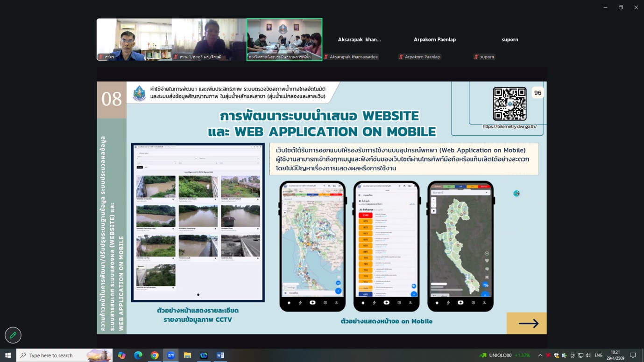Select the highlighted meeting room video tile
This screenshot has height=362, width=644.
click(284, 40)
